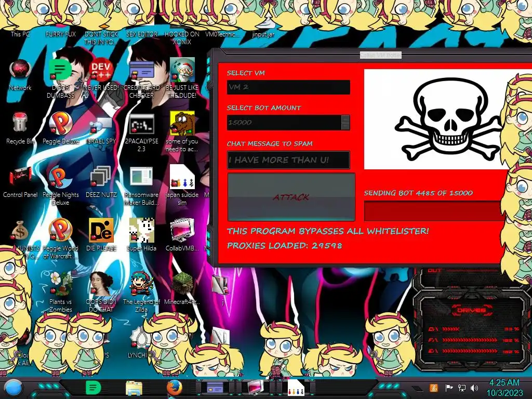
Task: Select the jinput.jar file label
Action: coord(263,34)
